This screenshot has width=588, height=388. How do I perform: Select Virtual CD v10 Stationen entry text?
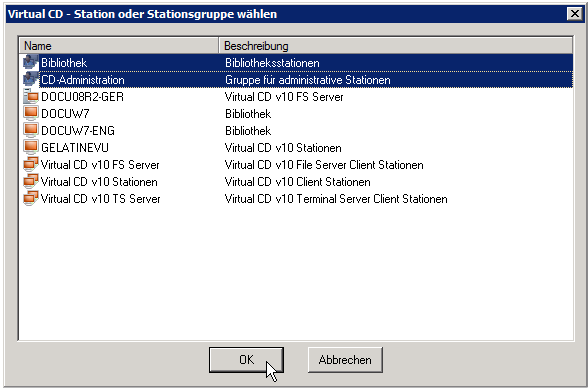99,182
